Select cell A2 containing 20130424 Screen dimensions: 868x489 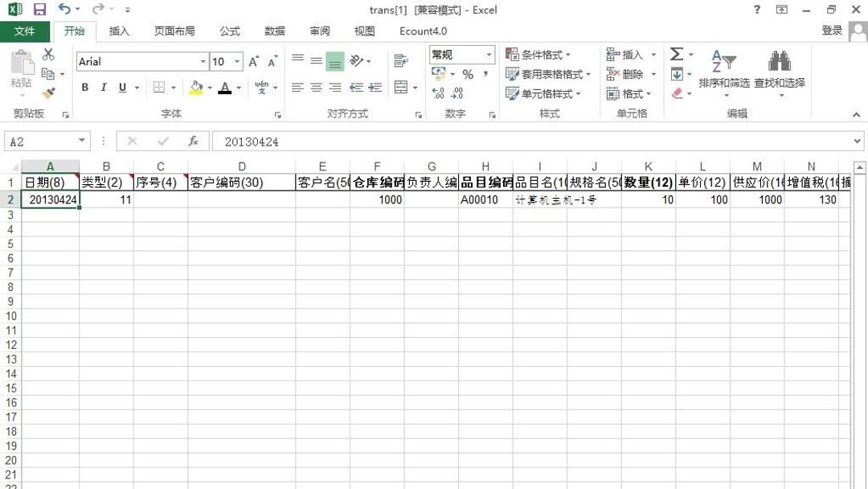click(51, 199)
